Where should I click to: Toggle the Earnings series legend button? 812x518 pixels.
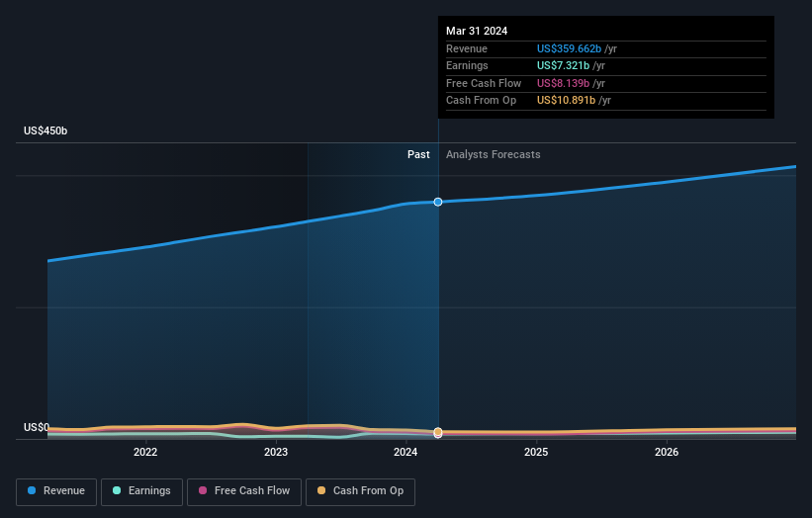[x=141, y=491]
